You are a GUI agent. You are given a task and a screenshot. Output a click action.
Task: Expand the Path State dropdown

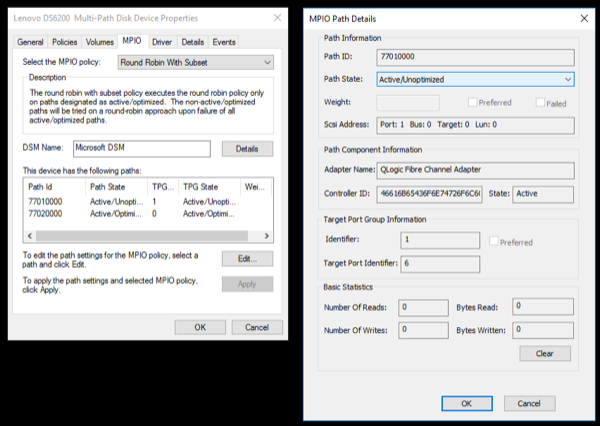(x=475, y=79)
